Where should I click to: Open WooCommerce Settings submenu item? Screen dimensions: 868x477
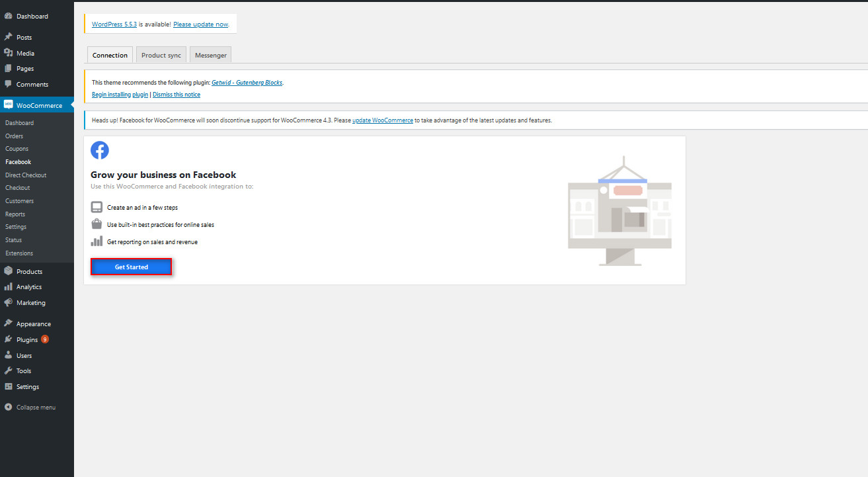point(16,227)
